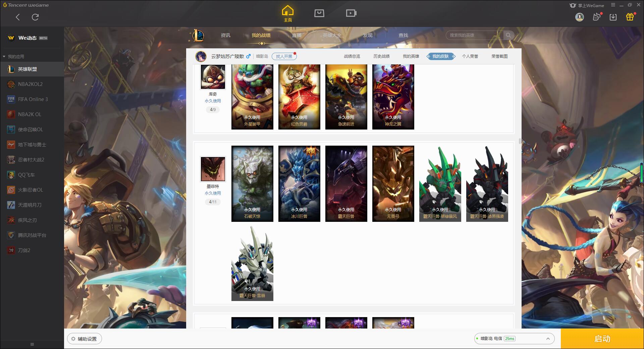Click the League of Legends logo icon
This screenshot has width=644, height=349.
pyautogui.click(x=198, y=35)
